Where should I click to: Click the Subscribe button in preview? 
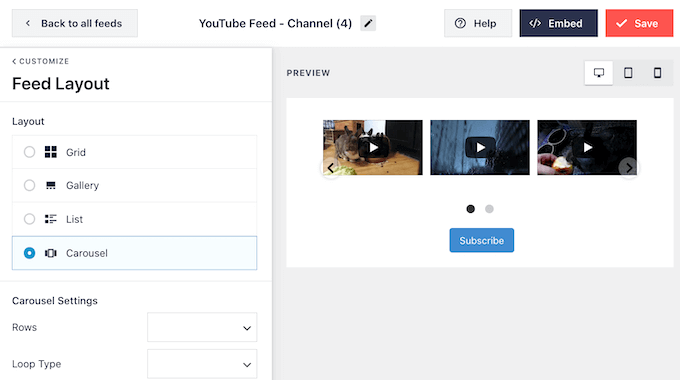(481, 240)
